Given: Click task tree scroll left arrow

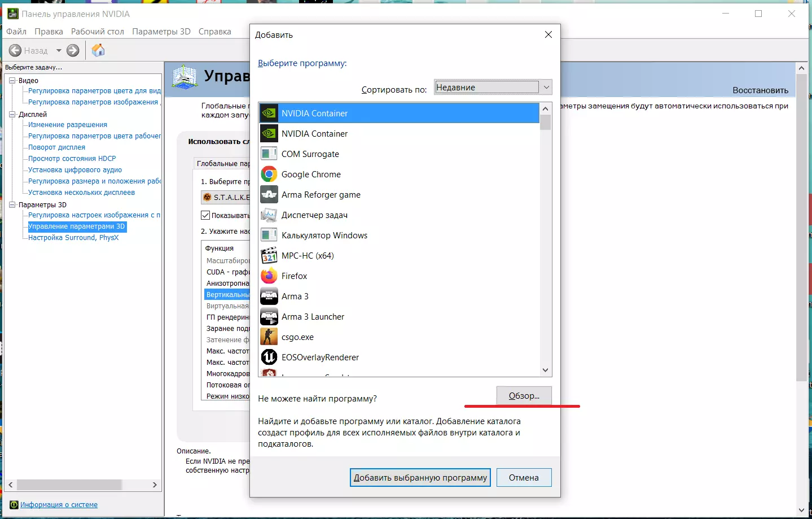Looking at the screenshot, I should 11,485.
